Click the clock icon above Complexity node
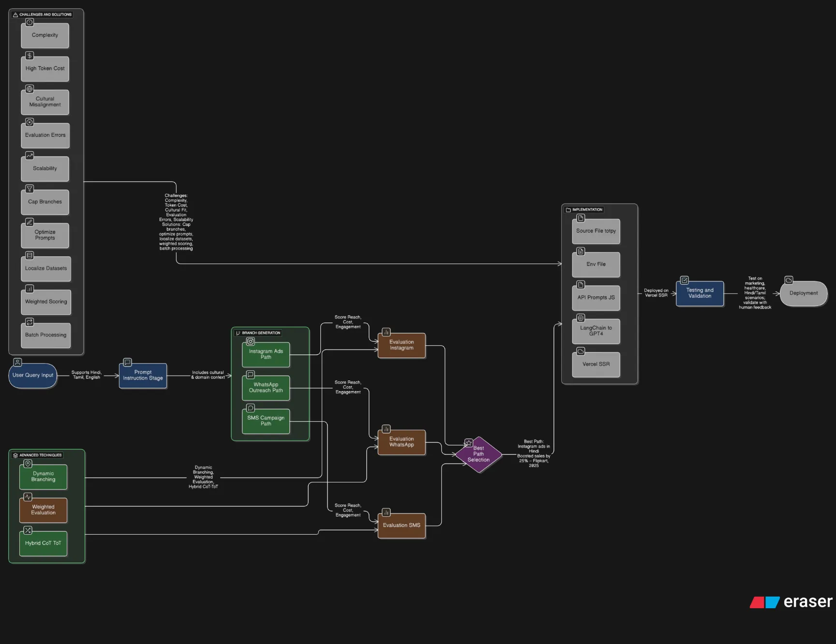 30,22
